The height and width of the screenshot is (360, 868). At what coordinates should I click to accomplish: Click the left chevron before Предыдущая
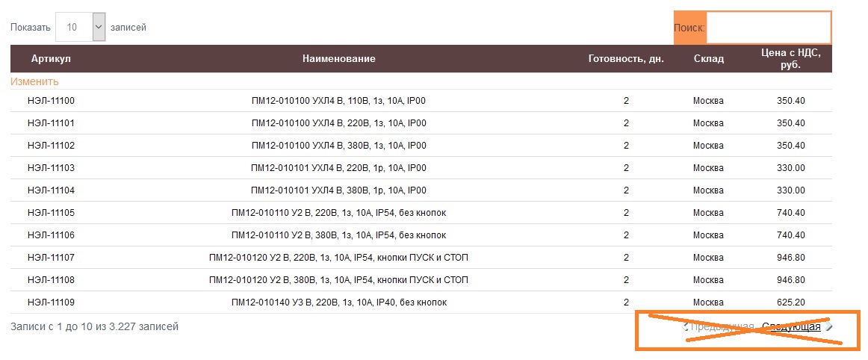click(x=685, y=327)
